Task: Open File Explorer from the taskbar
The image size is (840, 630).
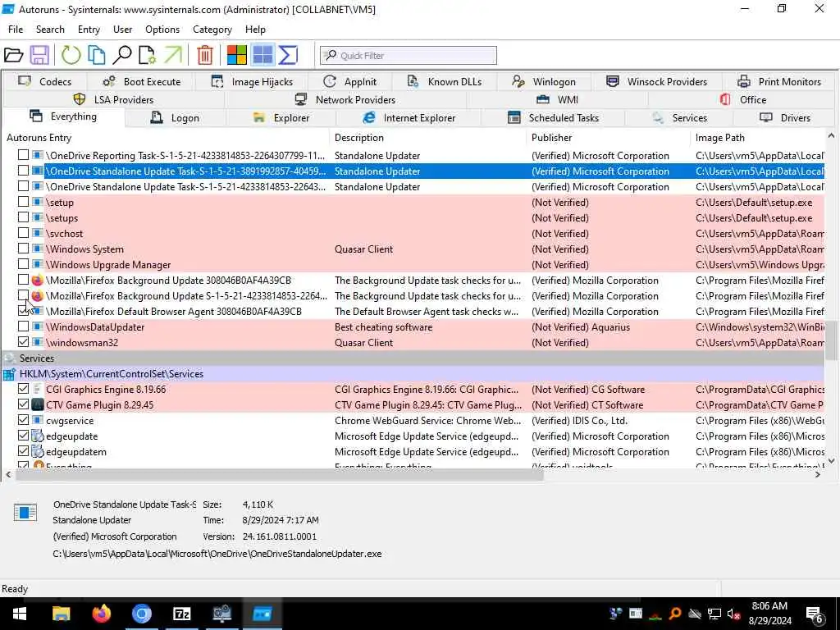Action: pyautogui.click(x=61, y=614)
